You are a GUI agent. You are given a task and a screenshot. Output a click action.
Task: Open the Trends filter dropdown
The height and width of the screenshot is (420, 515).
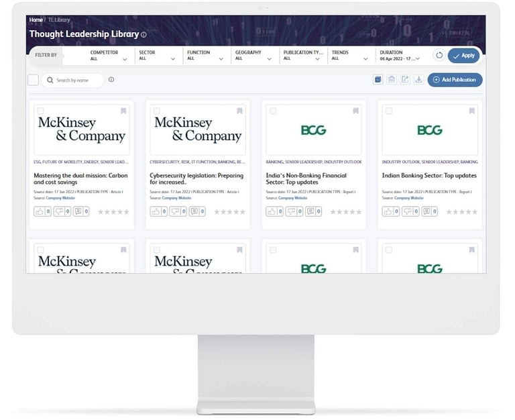point(350,55)
